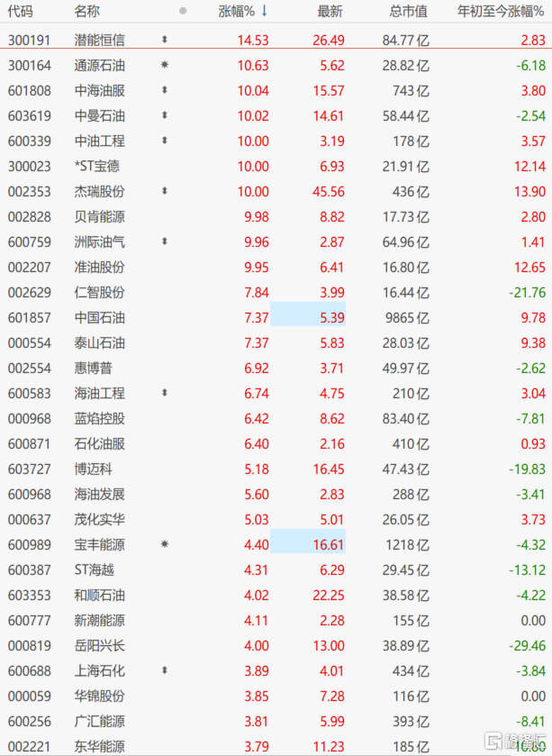Click market cap 410亿 of 石化油服

(411, 443)
